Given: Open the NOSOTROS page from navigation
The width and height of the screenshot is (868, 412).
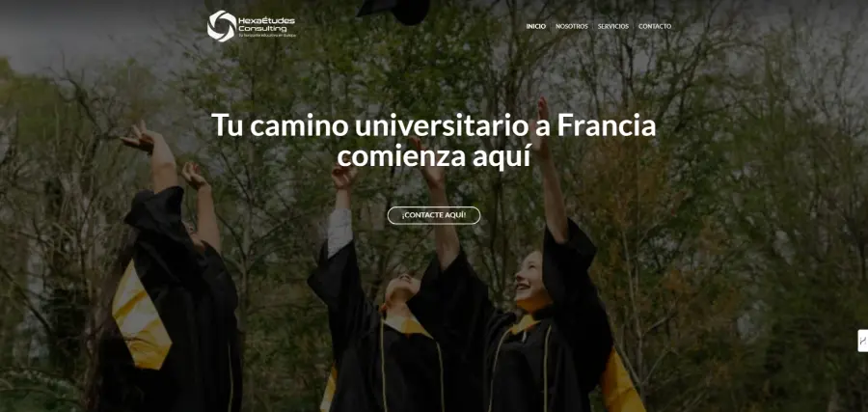Looking at the screenshot, I should coord(572,26).
